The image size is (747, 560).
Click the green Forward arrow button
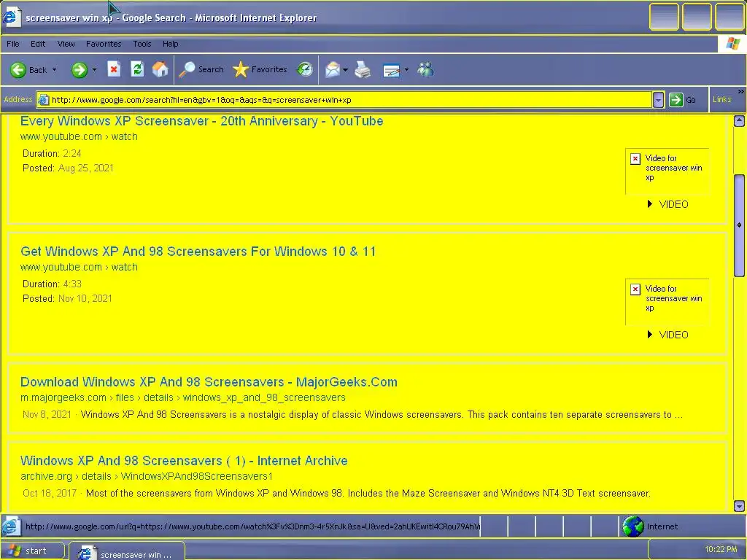point(80,70)
